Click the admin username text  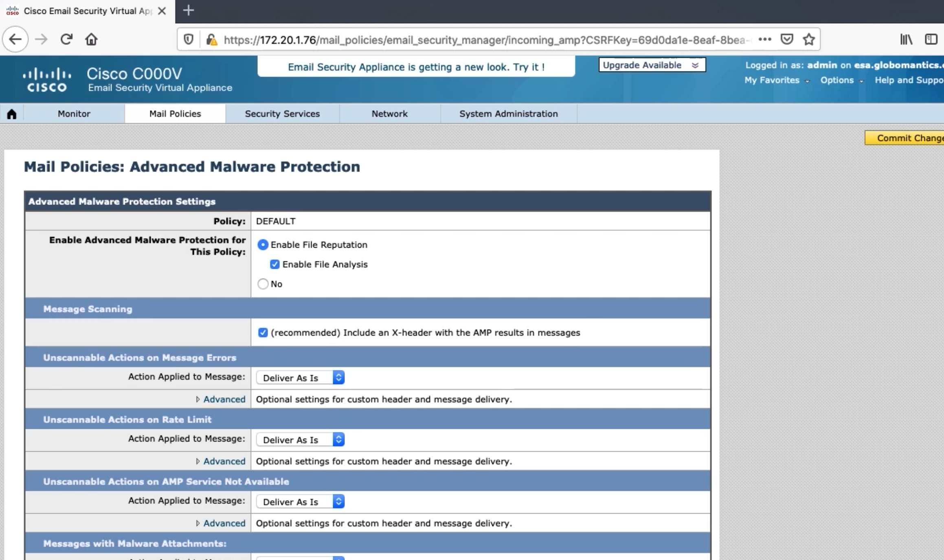pos(822,65)
